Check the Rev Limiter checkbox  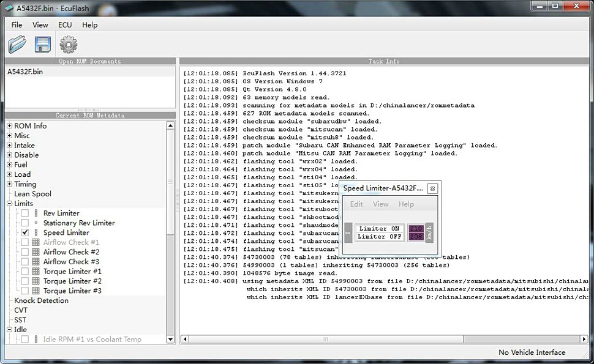point(25,214)
